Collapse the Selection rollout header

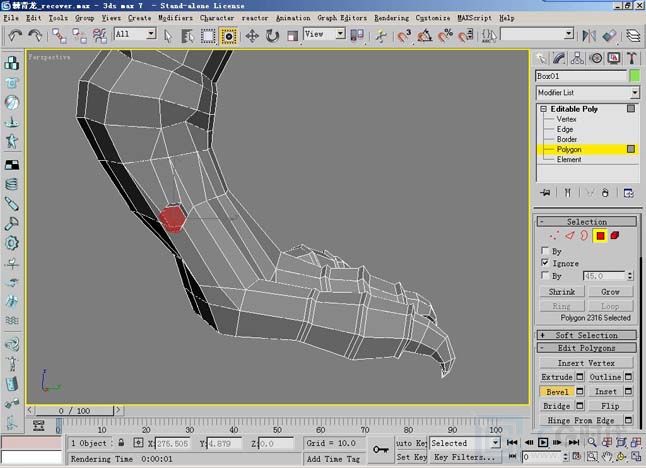click(x=587, y=222)
